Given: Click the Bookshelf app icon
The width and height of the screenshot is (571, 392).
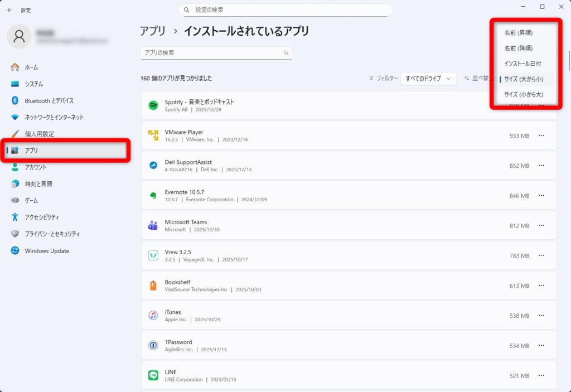Looking at the screenshot, I should click(x=153, y=285).
